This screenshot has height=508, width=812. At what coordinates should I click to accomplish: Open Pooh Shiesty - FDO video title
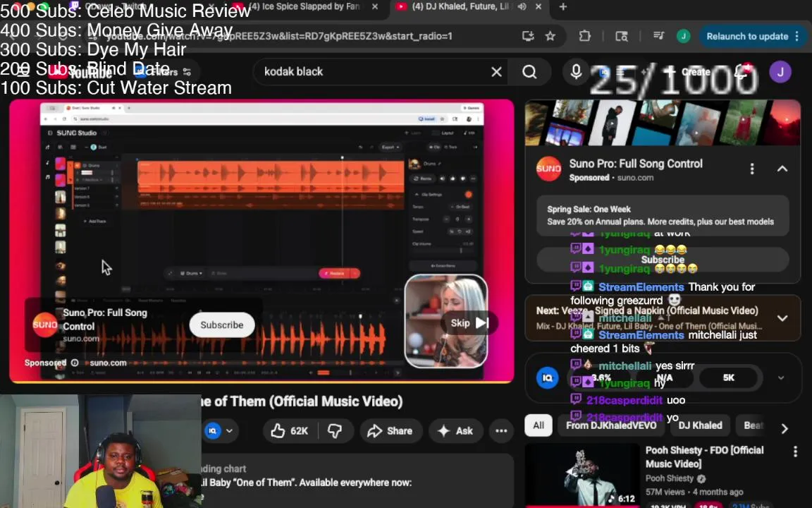pyautogui.click(x=704, y=456)
